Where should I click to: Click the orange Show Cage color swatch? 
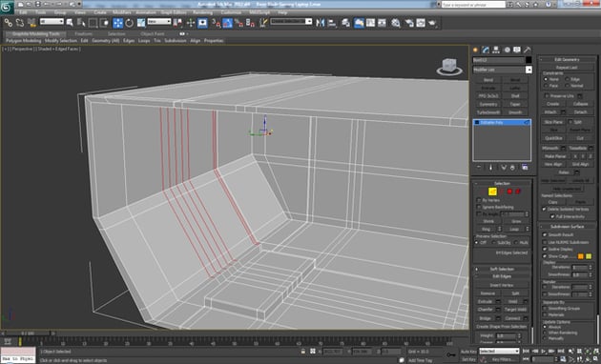click(x=580, y=256)
